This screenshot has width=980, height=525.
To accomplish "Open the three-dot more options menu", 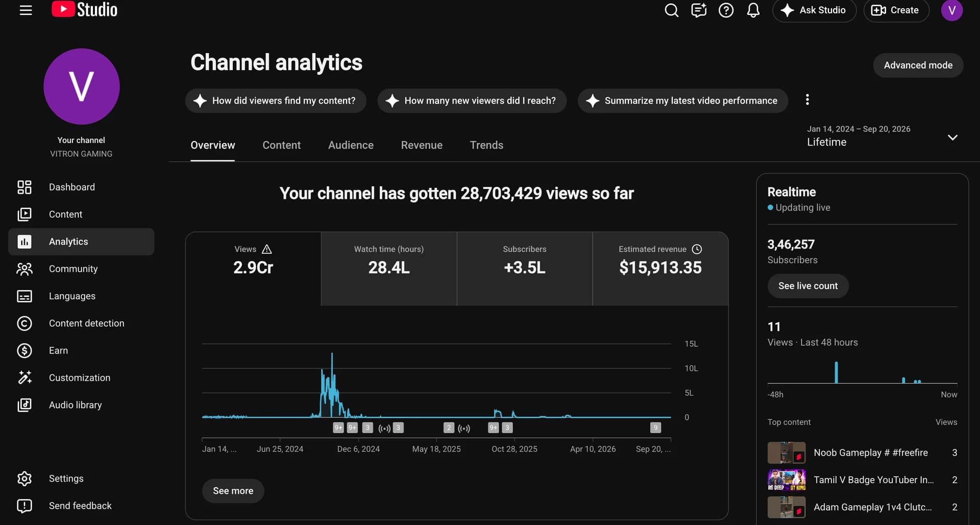I will 807,100.
